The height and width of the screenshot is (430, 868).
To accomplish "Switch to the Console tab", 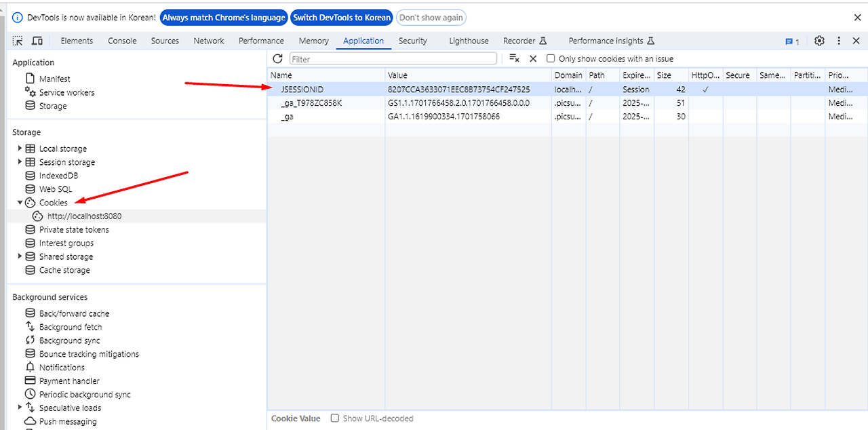I will coord(122,41).
